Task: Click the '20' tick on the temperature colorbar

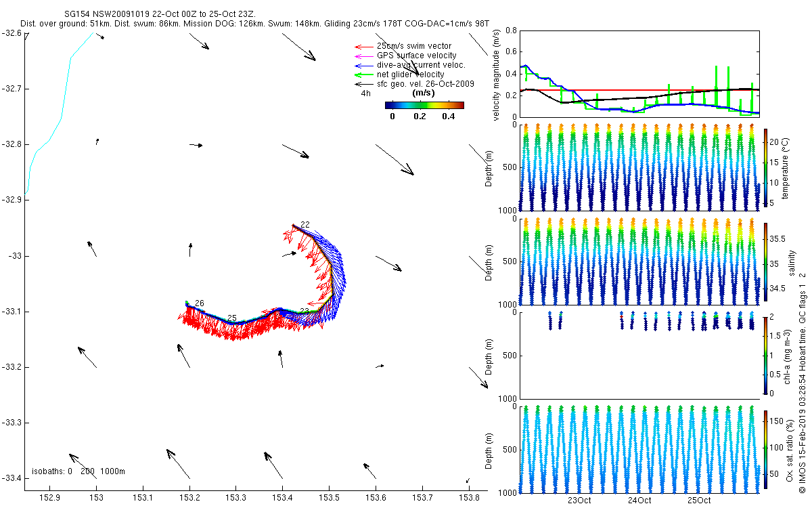Action: (775, 144)
